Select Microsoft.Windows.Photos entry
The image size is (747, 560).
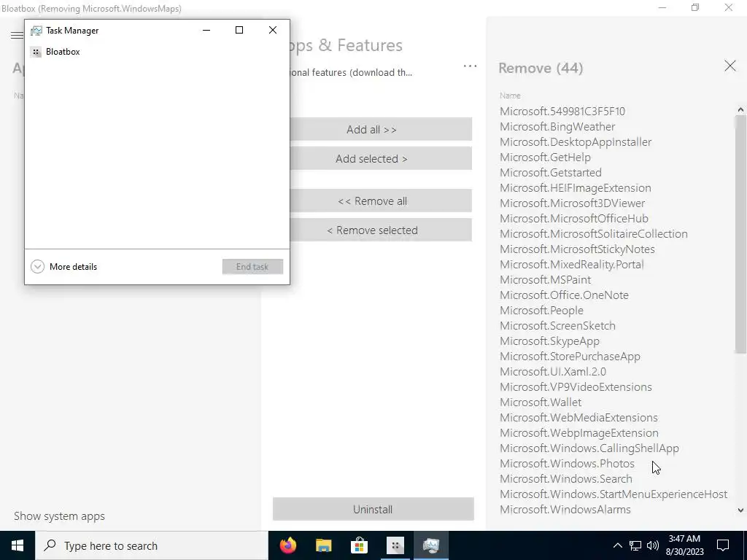coord(567,463)
